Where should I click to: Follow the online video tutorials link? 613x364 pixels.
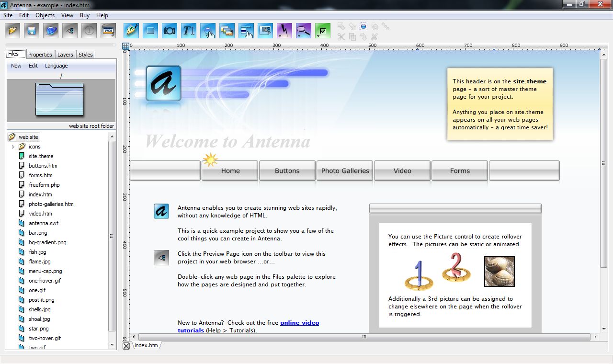tap(249, 327)
